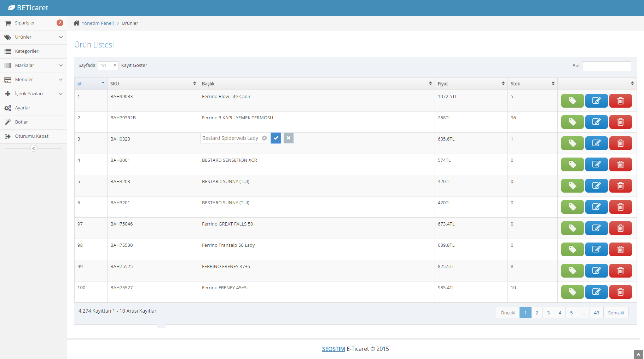
Task: Go to page 4 of the product list
Action: [x=560, y=313]
